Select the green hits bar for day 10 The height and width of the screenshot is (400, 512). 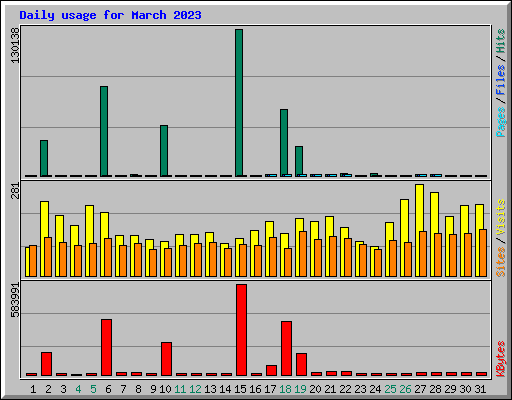pyautogui.click(x=164, y=151)
